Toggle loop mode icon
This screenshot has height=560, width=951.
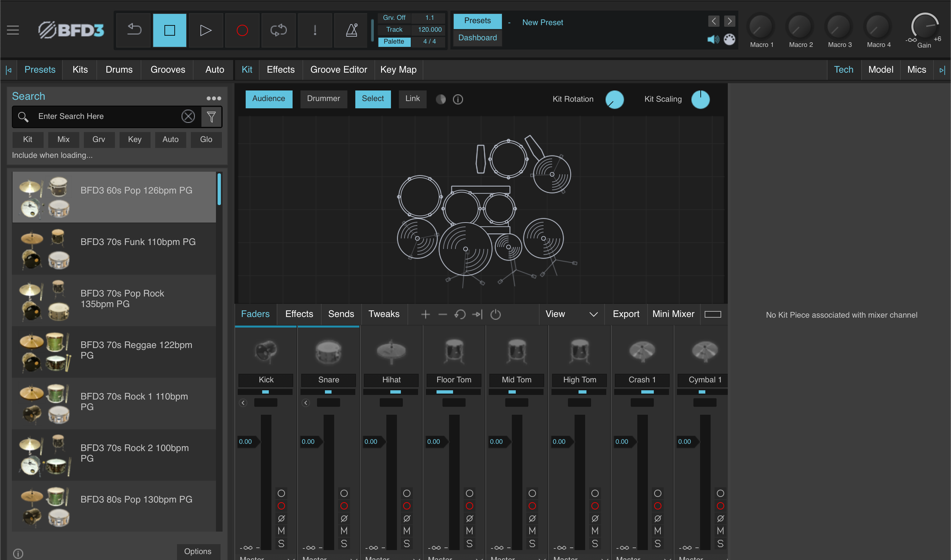[278, 30]
